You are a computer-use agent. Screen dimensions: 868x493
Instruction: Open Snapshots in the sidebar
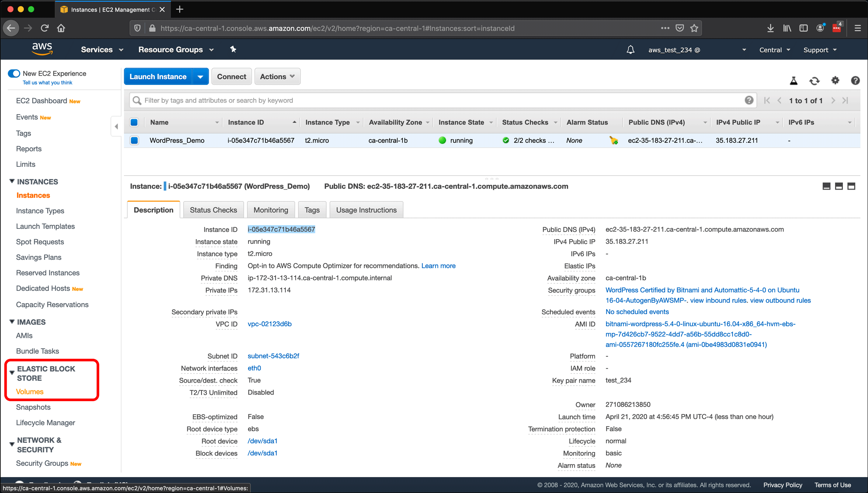point(33,407)
